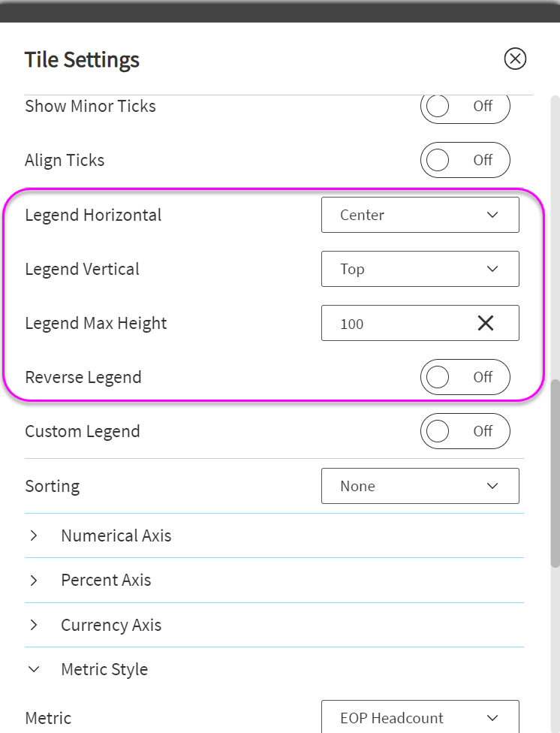
Task: Close the Tile Settings panel
Action: [515, 59]
